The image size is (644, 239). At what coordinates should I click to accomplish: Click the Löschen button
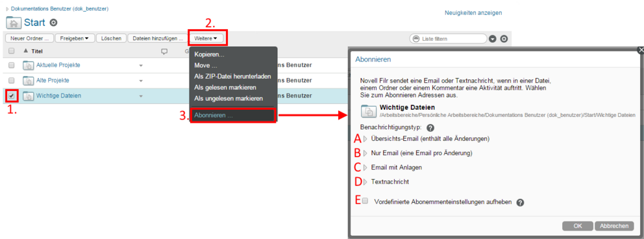click(111, 38)
